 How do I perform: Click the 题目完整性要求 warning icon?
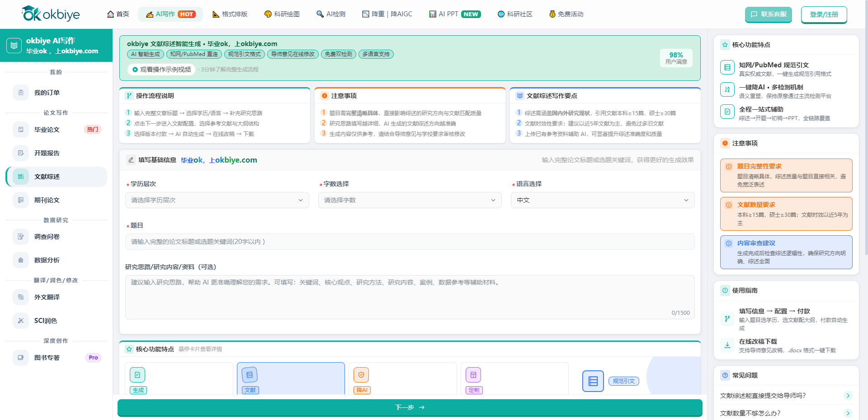pos(729,167)
